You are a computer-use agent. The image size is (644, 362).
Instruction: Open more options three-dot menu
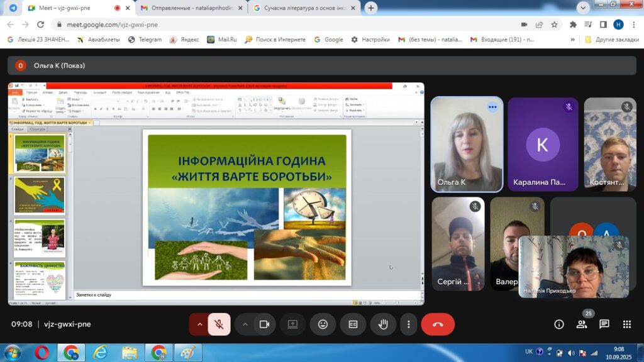point(409,324)
